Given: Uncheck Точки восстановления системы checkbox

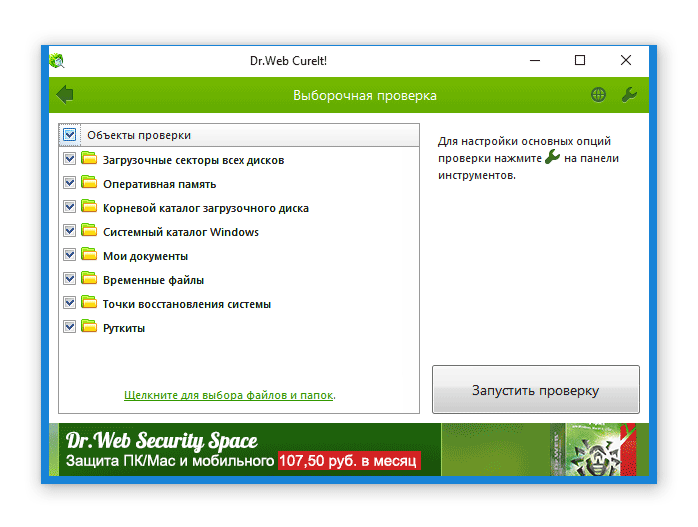Looking at the screenshot, I should pos(69,303).
